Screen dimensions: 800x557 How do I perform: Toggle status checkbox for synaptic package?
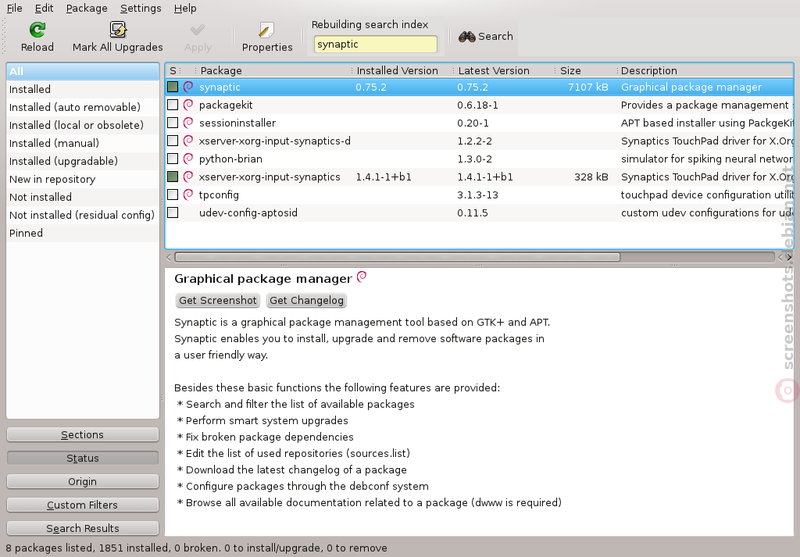(173, 87)
